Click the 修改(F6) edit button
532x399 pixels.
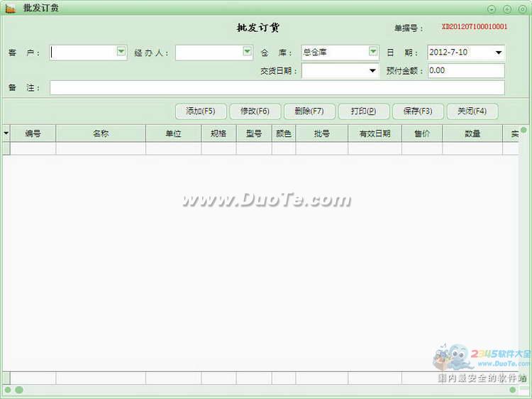[x=255, y=111]
